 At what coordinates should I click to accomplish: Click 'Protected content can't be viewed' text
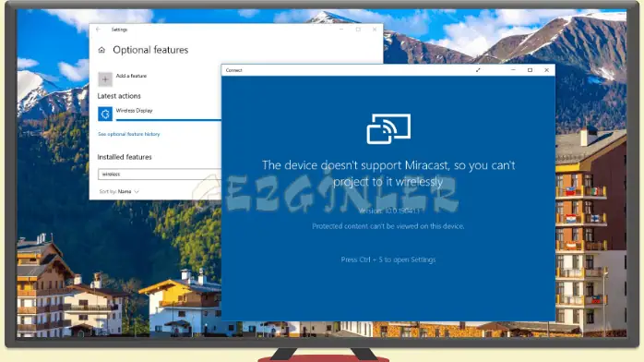388,226
